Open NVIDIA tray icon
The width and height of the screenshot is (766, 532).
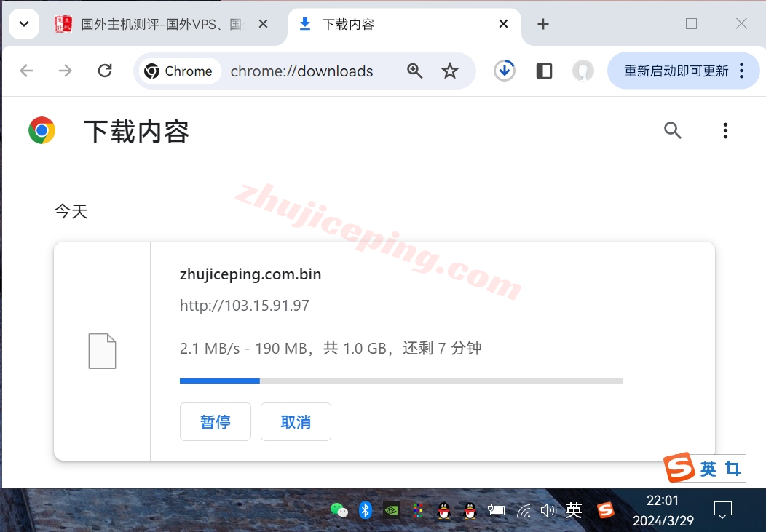[391, 510]
